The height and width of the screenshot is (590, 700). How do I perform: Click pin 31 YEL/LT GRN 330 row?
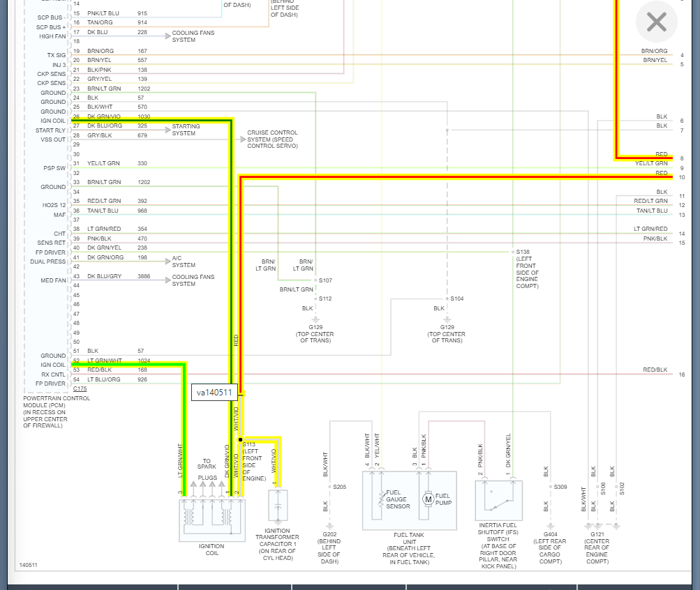pyautogui.click(x=110, y=163)
